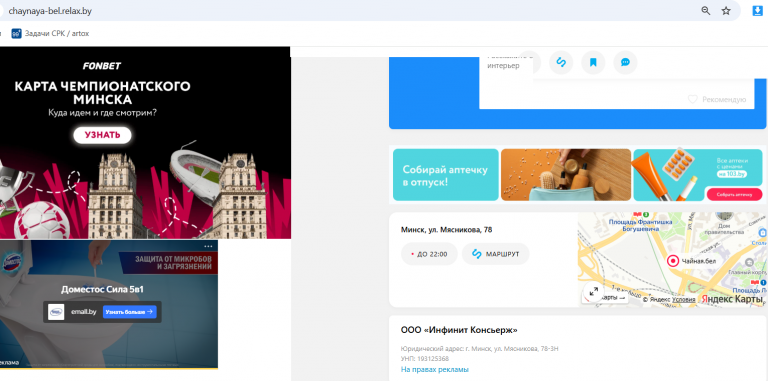
Task: Click the route icon in the floating circle row
Action: point(561,62)
